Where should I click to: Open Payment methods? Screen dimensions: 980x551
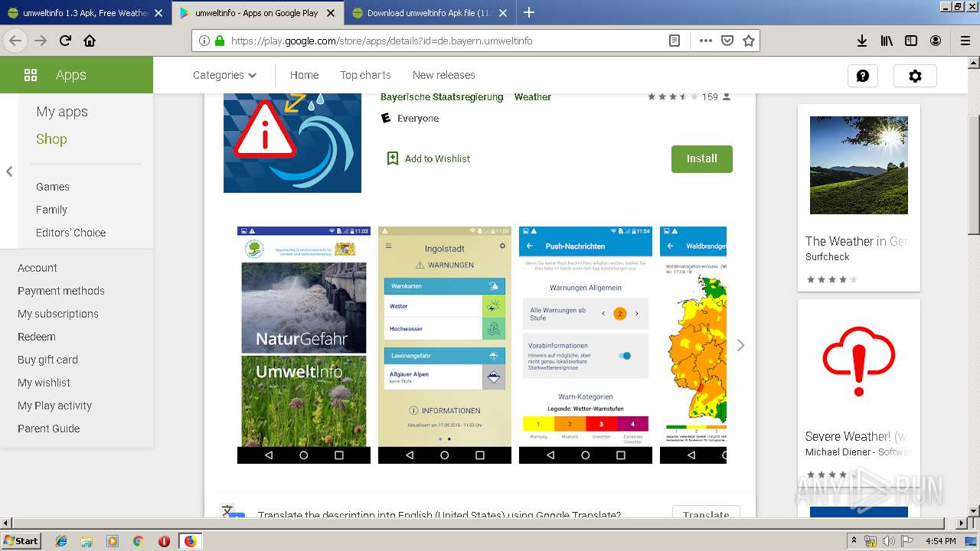(x=61, y=291)
